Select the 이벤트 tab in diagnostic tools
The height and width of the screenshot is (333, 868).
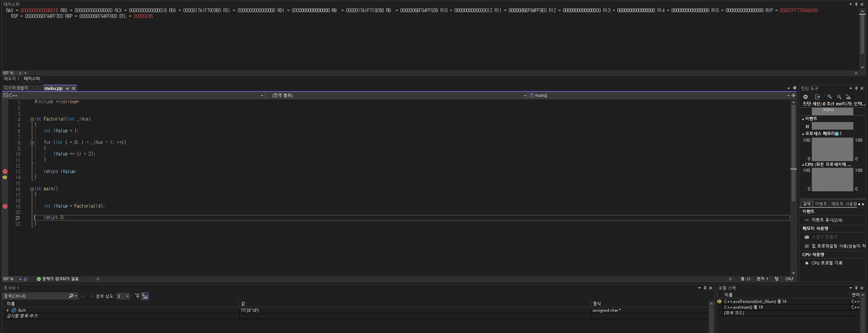coord(821,204)
